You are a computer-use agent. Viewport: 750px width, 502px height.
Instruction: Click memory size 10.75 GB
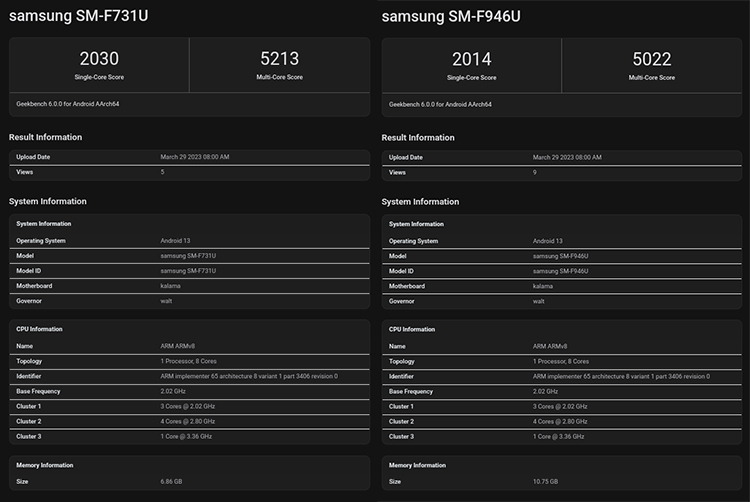[x=545, y=481]
